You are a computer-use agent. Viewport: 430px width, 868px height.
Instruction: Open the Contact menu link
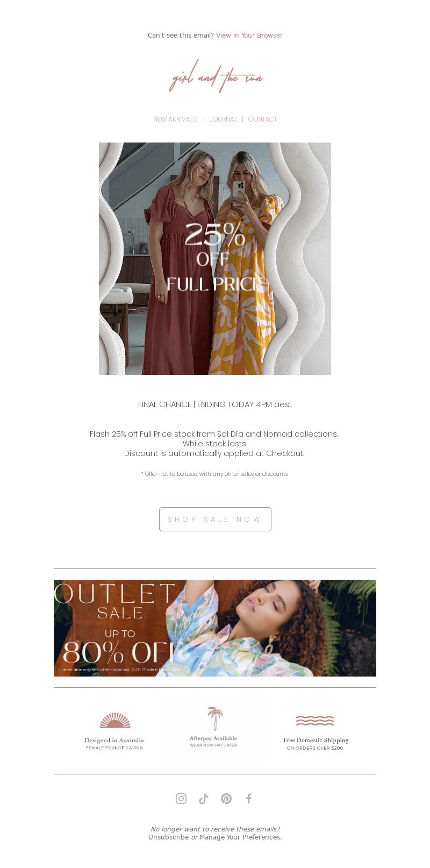click(262, 119)
